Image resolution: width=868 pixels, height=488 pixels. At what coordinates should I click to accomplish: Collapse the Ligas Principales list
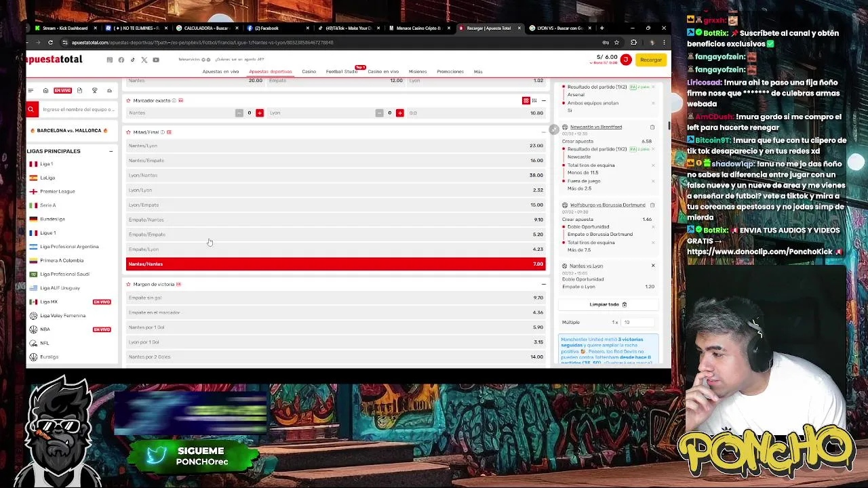click(x=111, y=151)
